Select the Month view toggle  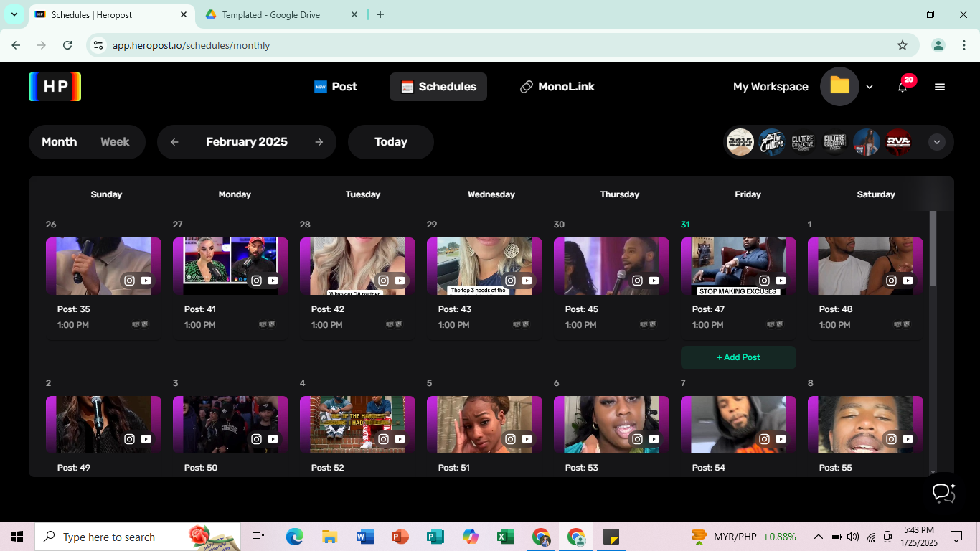coord(59,142)
